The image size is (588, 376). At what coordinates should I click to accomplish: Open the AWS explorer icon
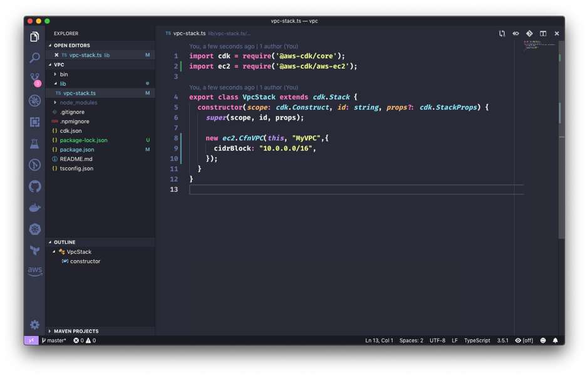click(x=34, y=271)
